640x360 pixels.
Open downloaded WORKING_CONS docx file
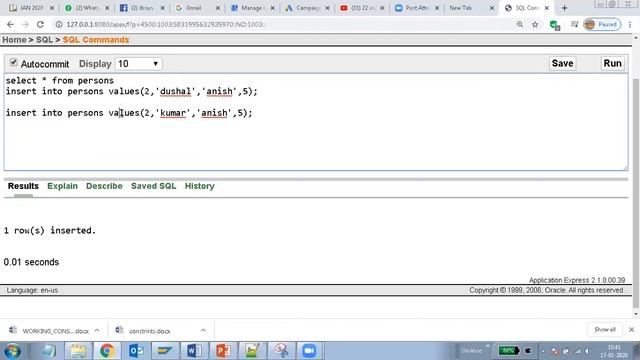(x=50, y=331)
